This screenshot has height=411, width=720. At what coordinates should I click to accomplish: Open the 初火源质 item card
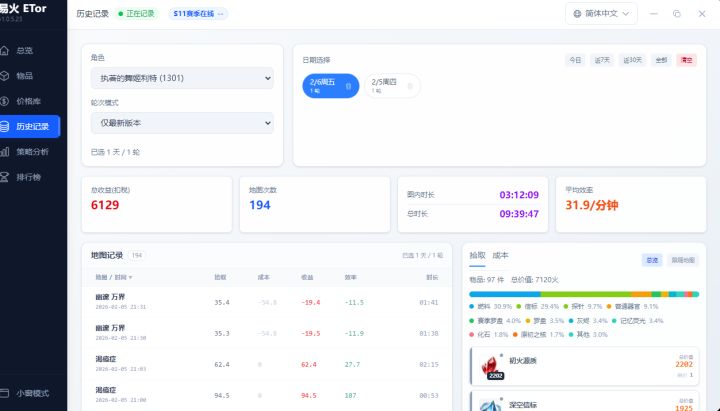pos(584,366)
